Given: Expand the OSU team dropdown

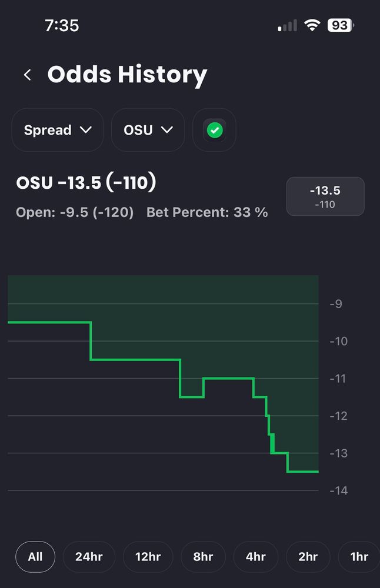Looking at the screenshot, I should point(148,130).
